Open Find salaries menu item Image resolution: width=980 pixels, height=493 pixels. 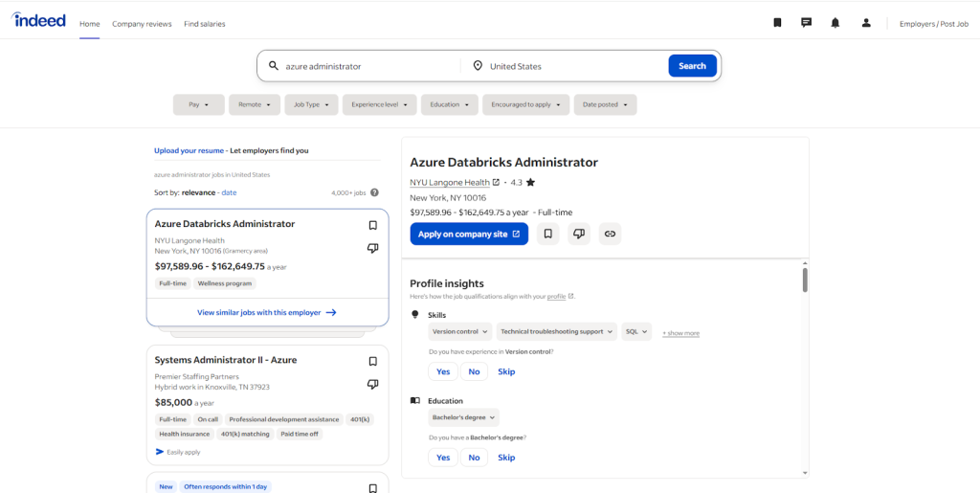205,24
